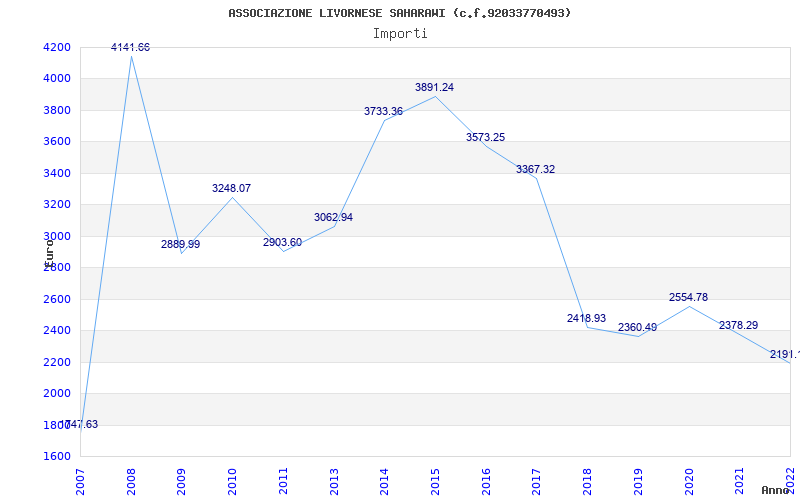800x500 pixels.
Task: Click the Anno axis title
Action: [776, 490]
